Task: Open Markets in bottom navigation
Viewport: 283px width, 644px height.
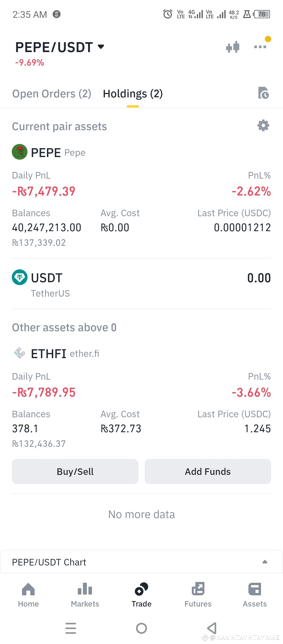Action: [85, 595]
